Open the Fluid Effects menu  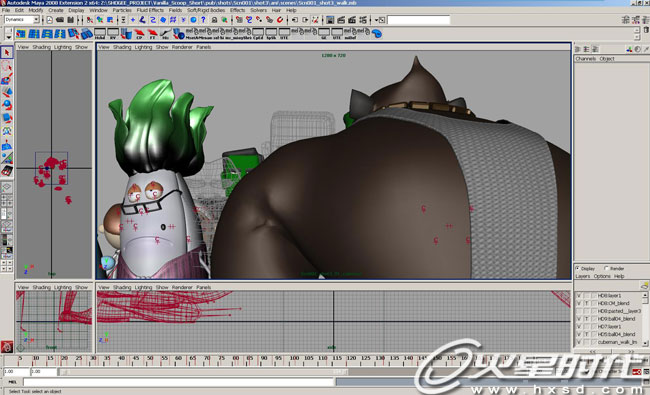coord(150,10)
